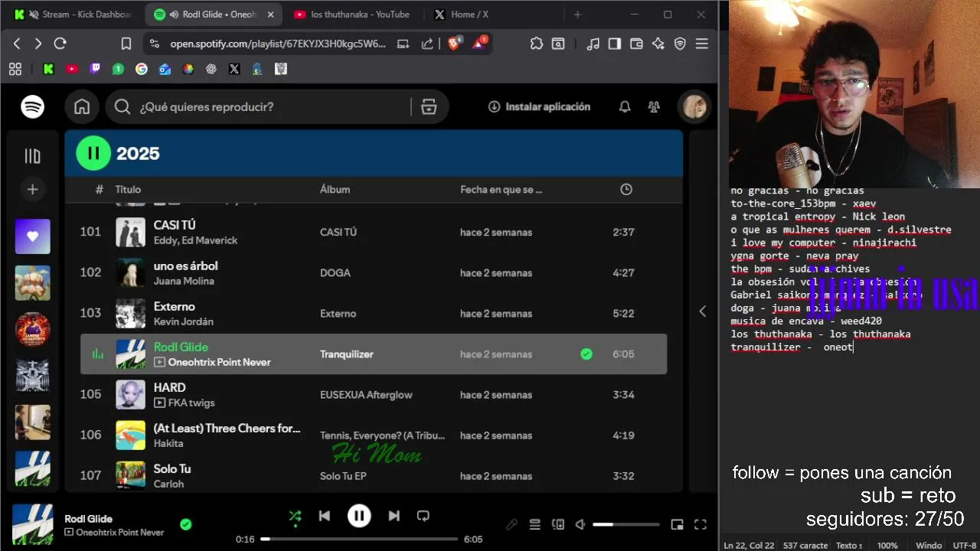
Task: Open Browse icon in search bar
Action: tap(429, 107)
